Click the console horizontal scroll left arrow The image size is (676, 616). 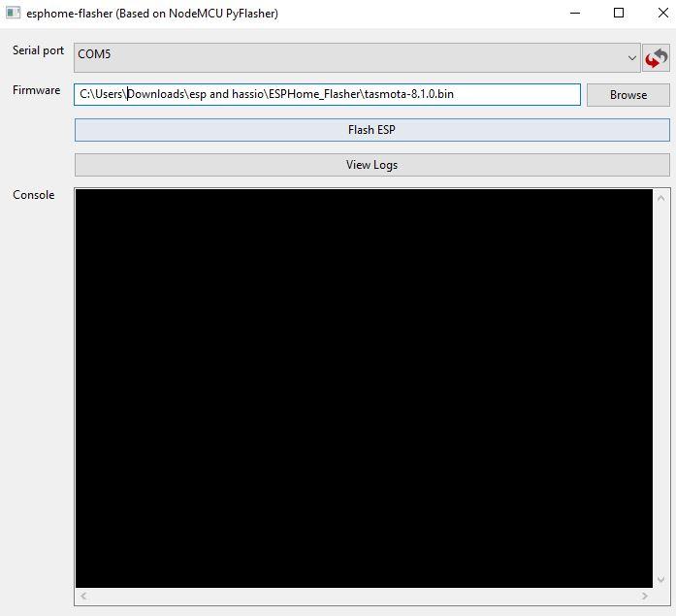click(x=83, y=596)
